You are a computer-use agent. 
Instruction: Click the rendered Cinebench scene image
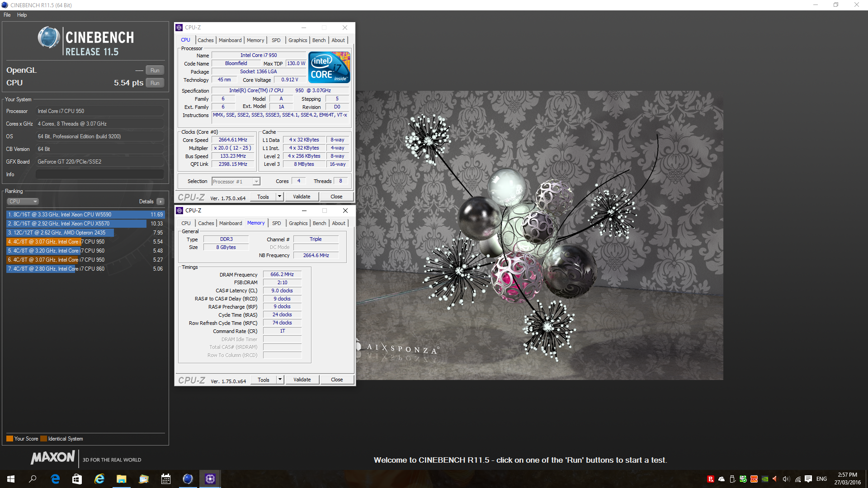click(x=539, y=235)
